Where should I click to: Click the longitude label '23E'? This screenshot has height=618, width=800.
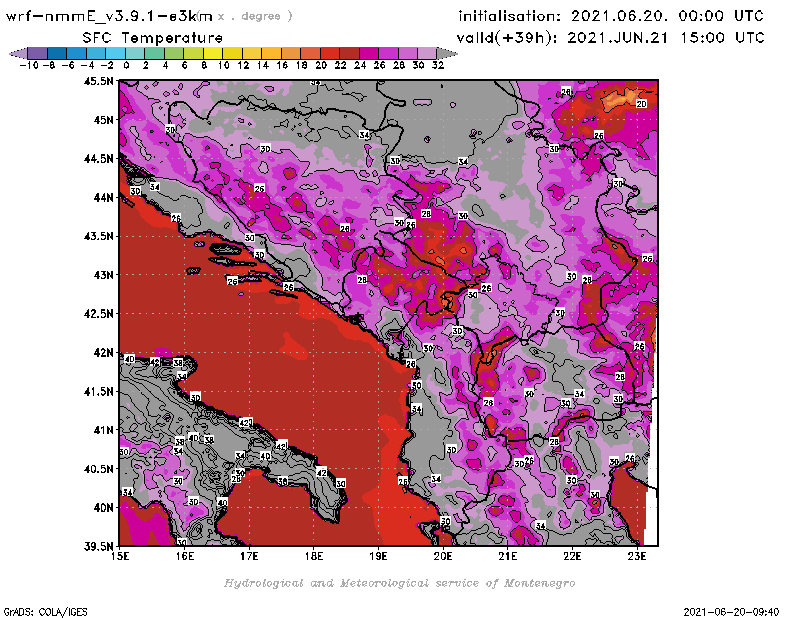click(637, 556)
